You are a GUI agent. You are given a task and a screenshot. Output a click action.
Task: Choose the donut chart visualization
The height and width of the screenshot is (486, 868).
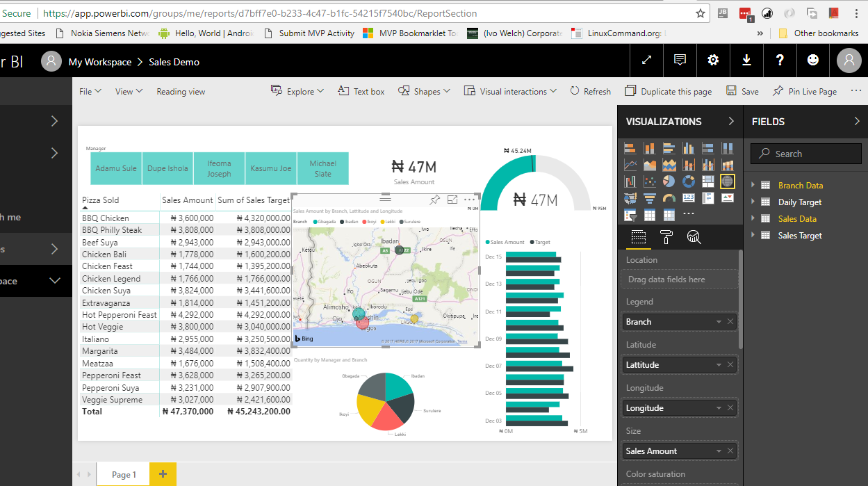688,181
